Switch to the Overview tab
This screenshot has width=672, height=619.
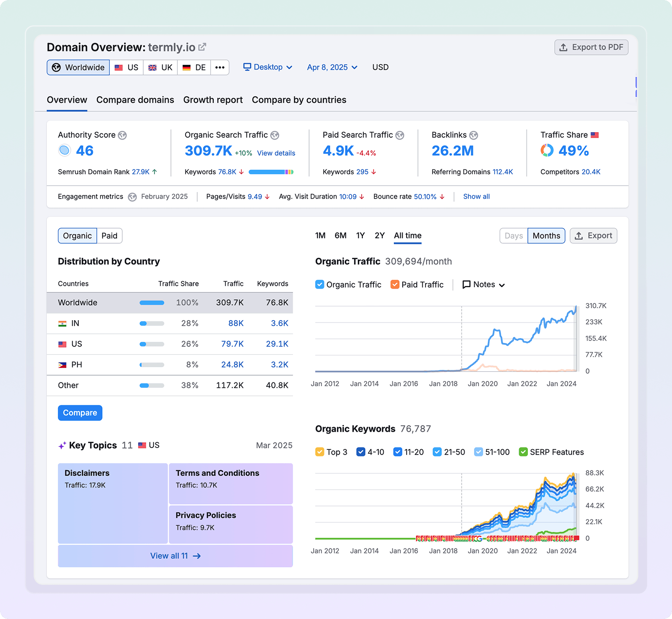coord(67,100)
